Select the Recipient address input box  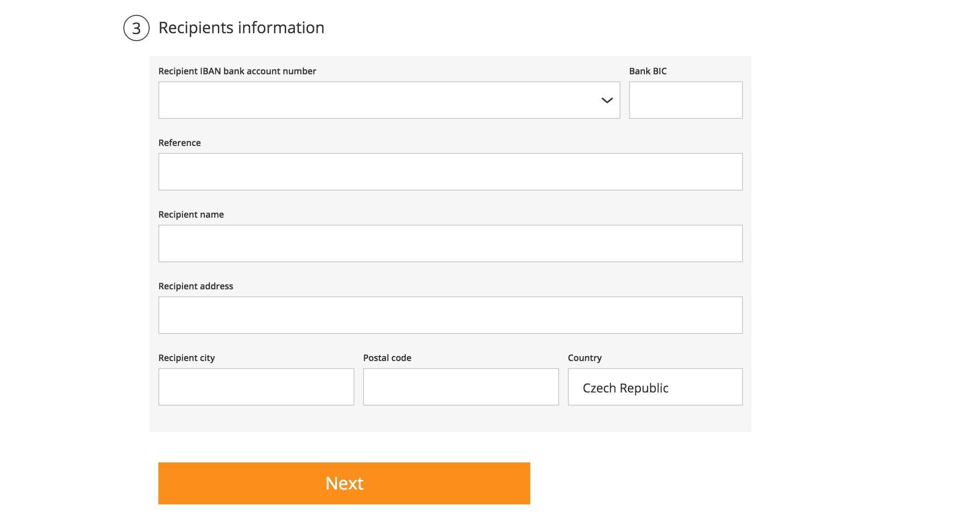click(450, 315)
